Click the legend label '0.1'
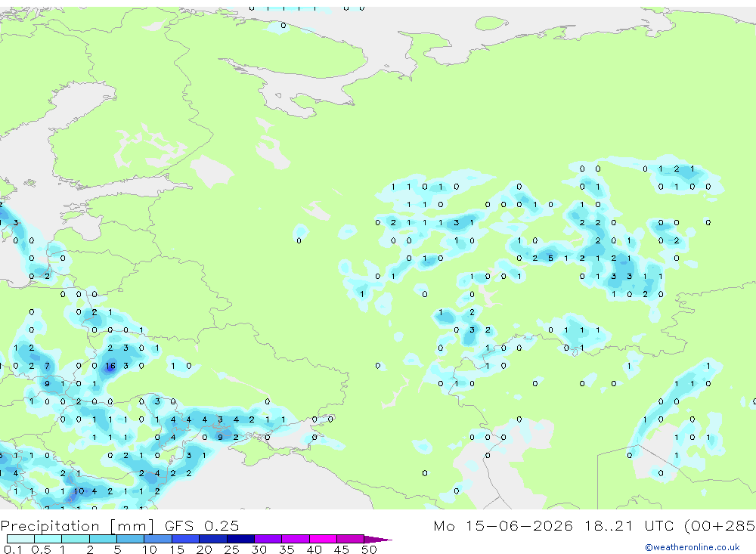Viewport: 756px width, 554px height. (x=13, y=549)
